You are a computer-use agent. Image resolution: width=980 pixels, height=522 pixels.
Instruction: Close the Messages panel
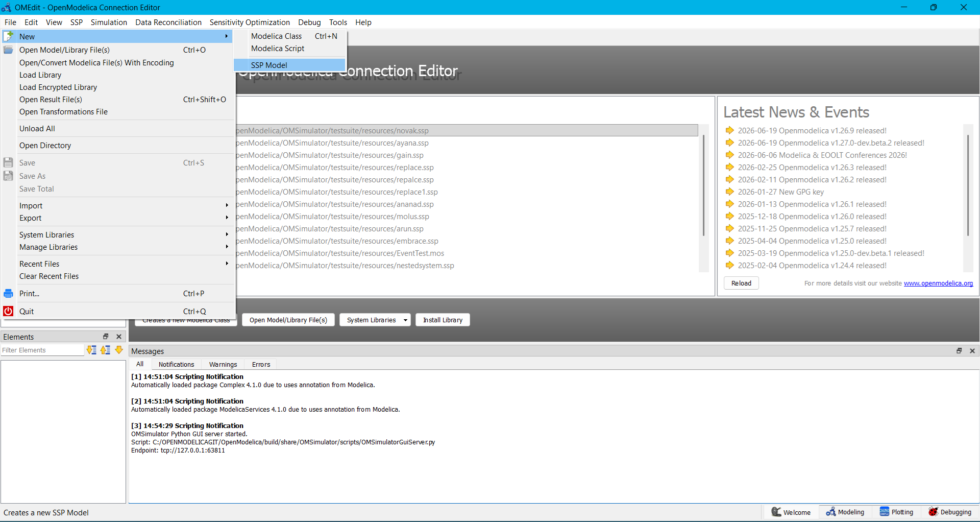[x=972, y=351]
